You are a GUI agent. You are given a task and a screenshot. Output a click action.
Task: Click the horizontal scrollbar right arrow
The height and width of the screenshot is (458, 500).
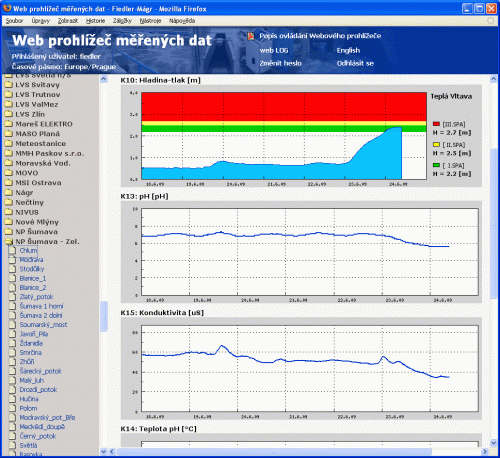tap(485, 452)
